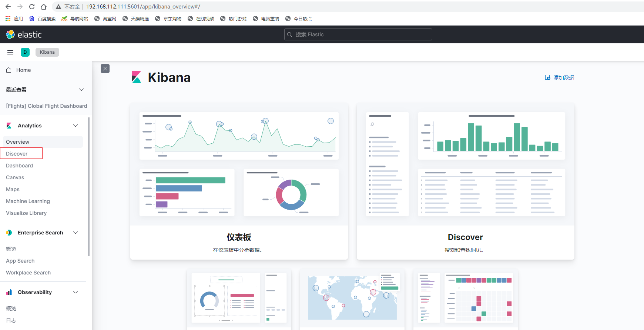Screen dimensions: 644x330
Task: Click the Home icon in the sidebar
Action: click(9, 70)
